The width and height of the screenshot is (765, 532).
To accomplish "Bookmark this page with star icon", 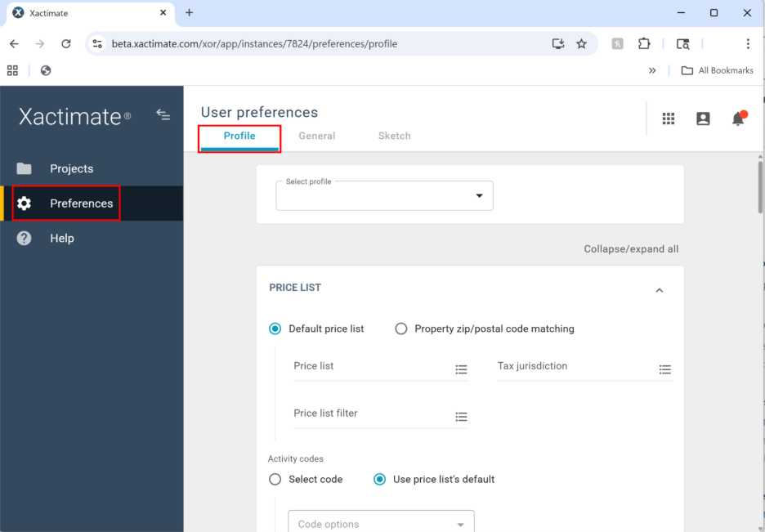I will click(582, 44).
